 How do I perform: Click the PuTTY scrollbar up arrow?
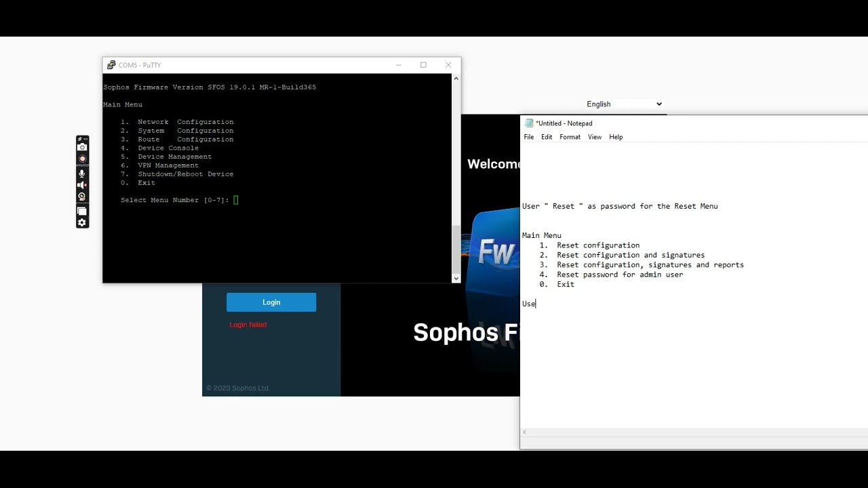[456, 79]
